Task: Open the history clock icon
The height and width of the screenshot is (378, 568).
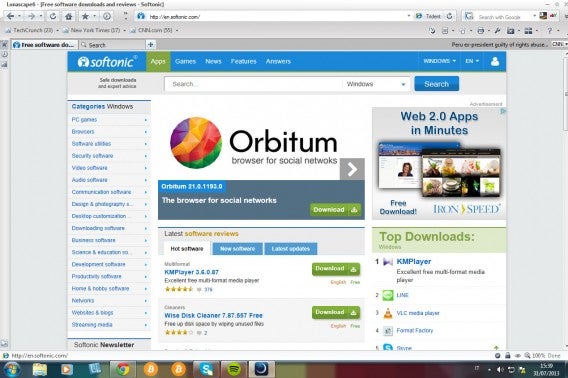Action: [x=106, y=16]
